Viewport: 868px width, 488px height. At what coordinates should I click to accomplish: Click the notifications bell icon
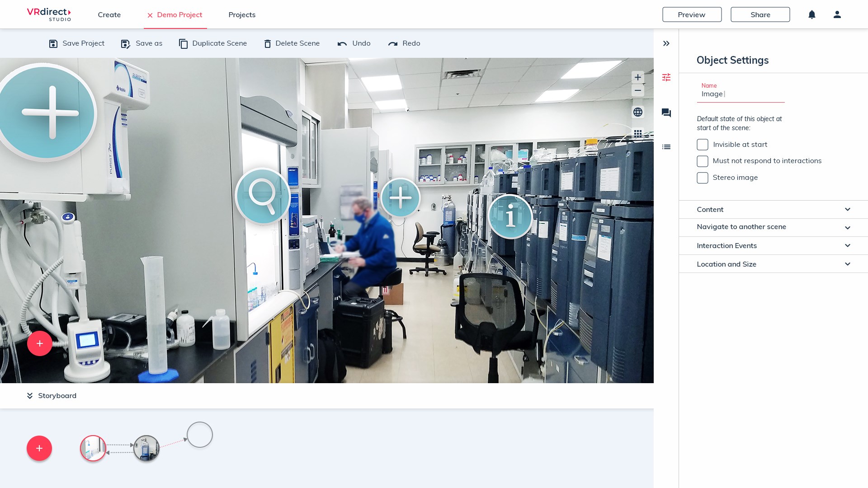click(x=811, y=14)
